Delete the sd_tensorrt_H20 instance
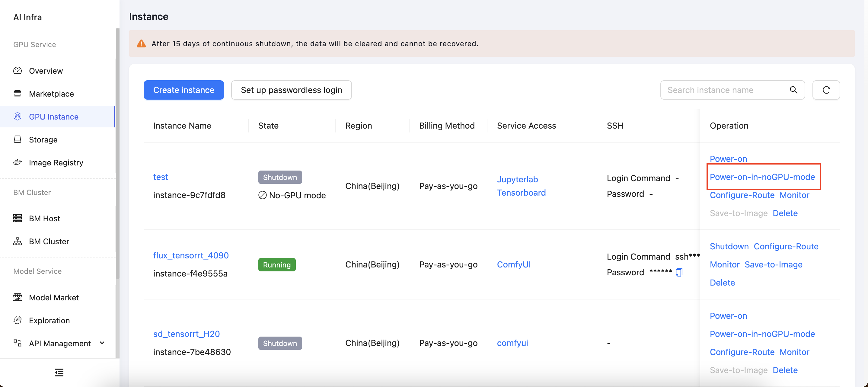The width and height of the screenshot is (868, 387). pyautogui.click(x=785, y=370)
